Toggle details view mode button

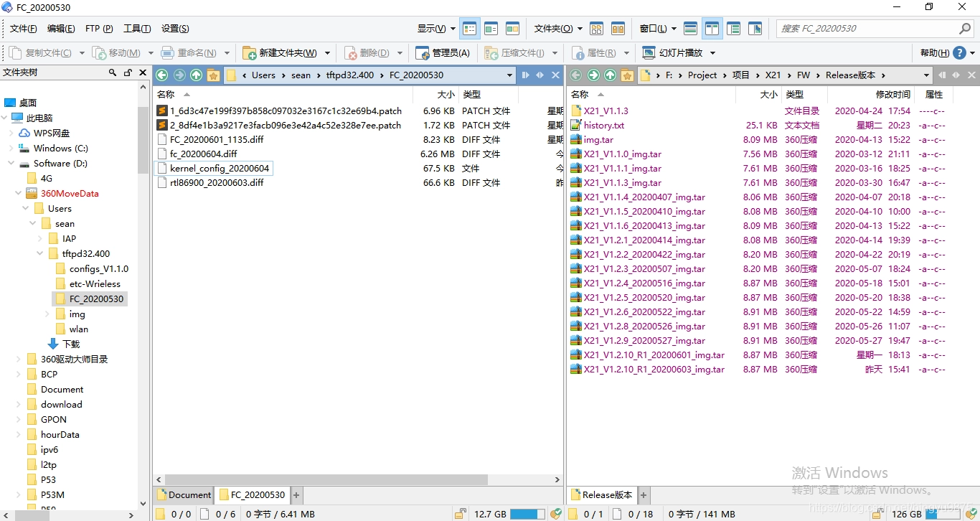pos(470,29)
